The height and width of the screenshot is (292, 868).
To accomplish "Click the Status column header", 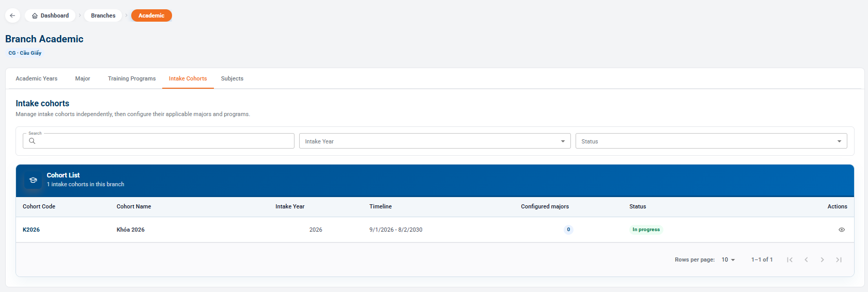I will [x=638, y=206].
